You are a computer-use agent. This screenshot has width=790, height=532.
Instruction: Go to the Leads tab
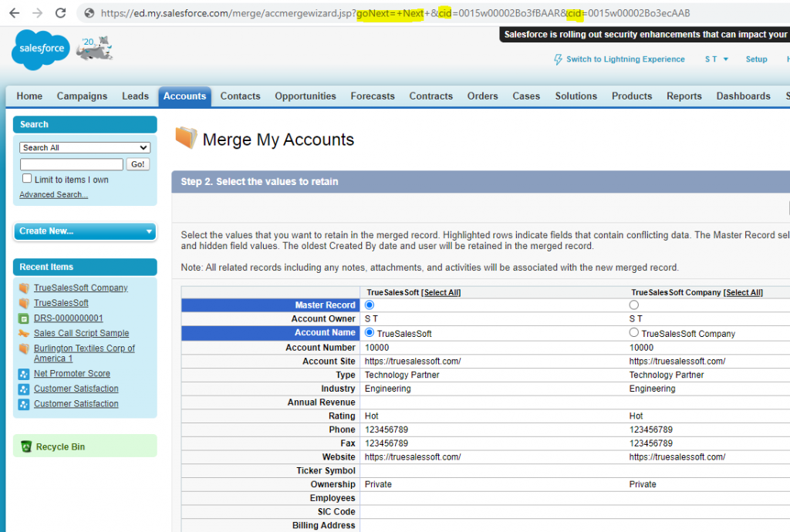(x=136, y=96)
